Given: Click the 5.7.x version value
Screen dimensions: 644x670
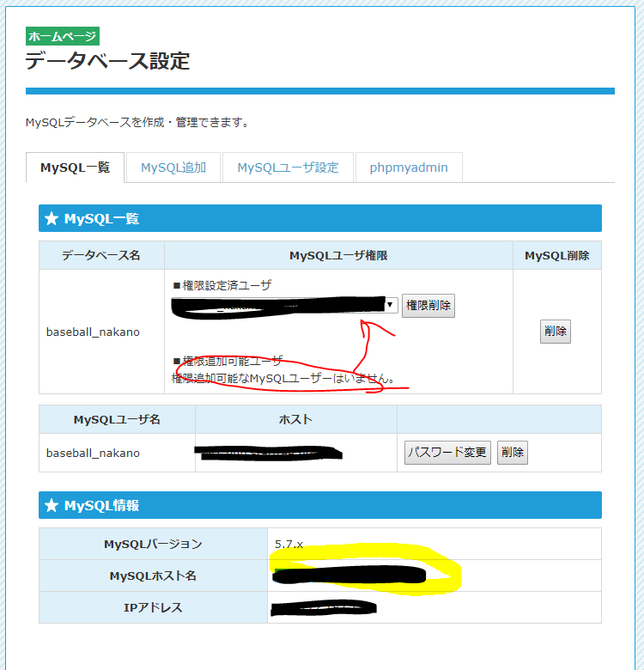Looking at the screenshot, I should pos(289,545).
